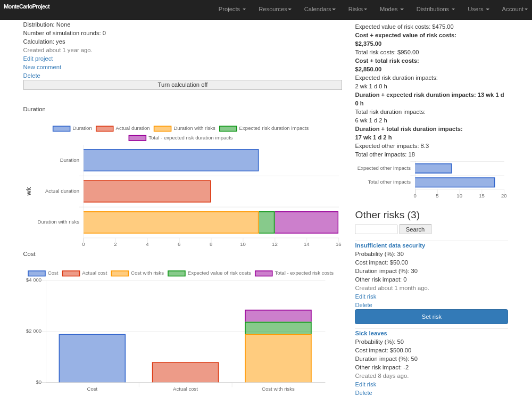Click Actual cost legend swatch
This screenshot has height=396, width=532.
point(71,274)
